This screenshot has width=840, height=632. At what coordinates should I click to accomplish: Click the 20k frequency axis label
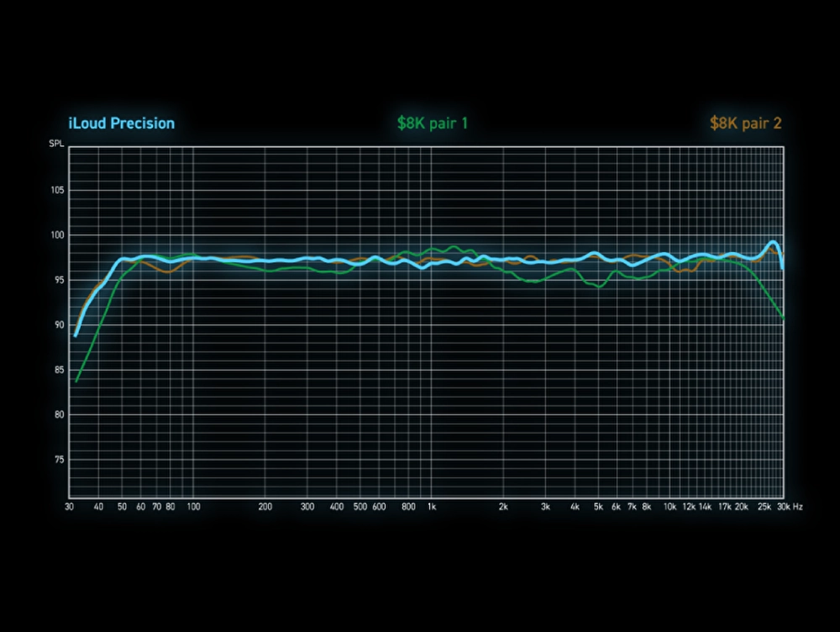[x=742, y=508]
